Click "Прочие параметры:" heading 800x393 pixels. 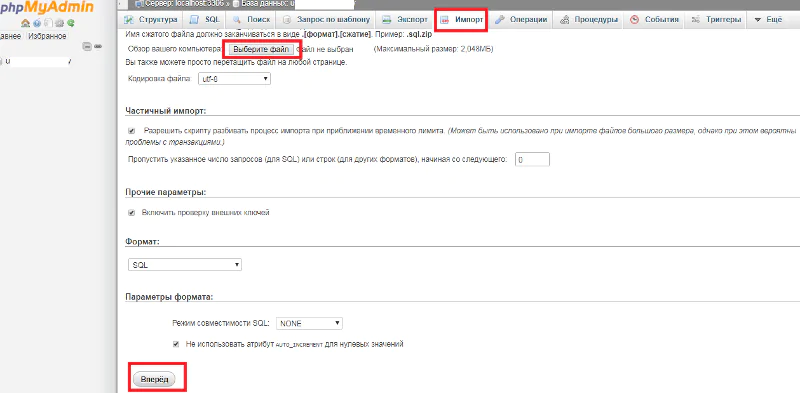click(165, 192)
